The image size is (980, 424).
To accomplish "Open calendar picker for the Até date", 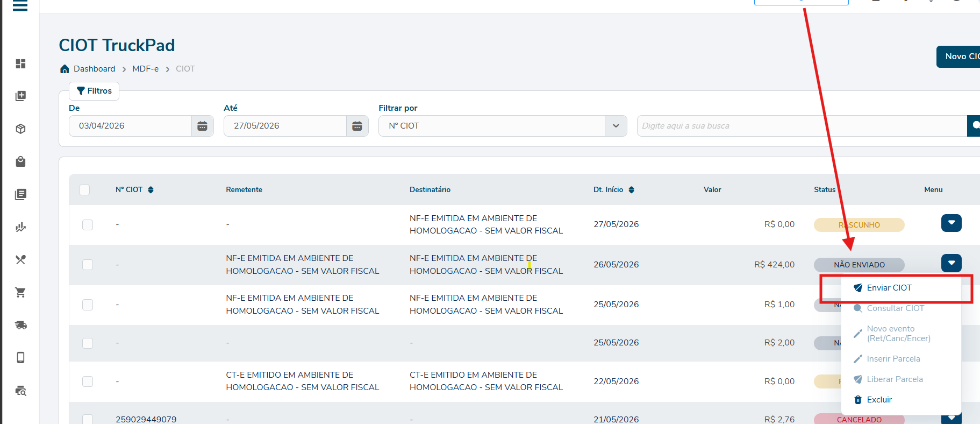I will 357,126.
